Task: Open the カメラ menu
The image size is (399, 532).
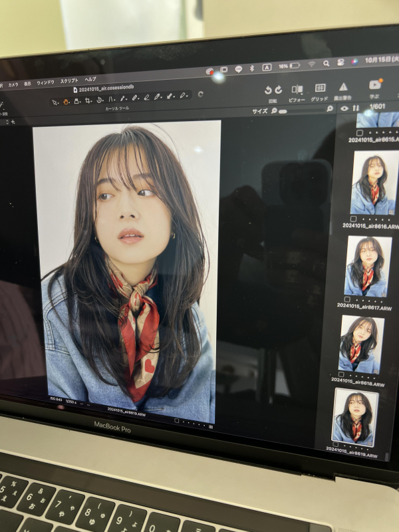Action: click(x=13, y=84)
